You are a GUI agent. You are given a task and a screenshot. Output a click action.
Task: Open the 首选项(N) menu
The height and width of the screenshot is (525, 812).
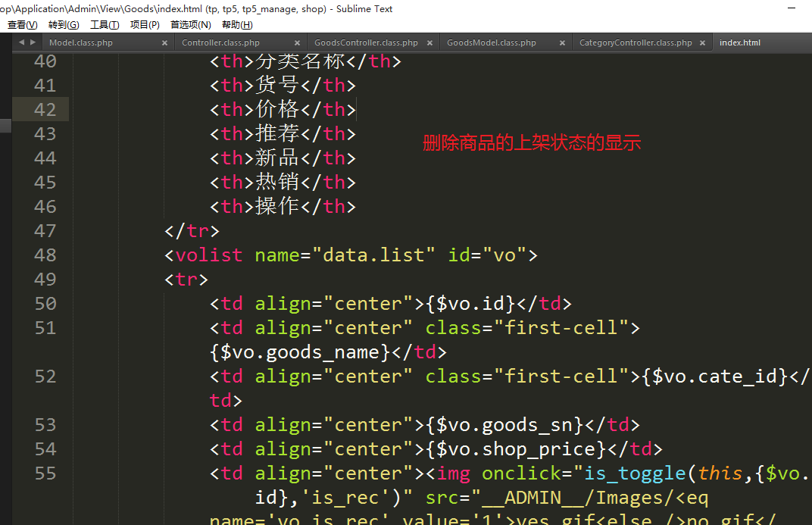(191, 25)
